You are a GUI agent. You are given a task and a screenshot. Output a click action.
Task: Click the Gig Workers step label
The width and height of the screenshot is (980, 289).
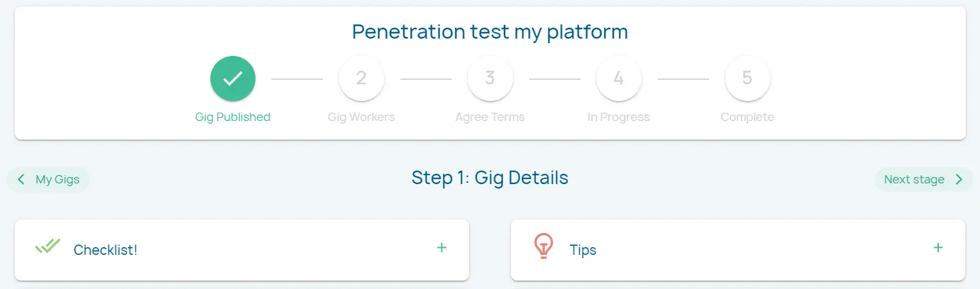(361, 117)
